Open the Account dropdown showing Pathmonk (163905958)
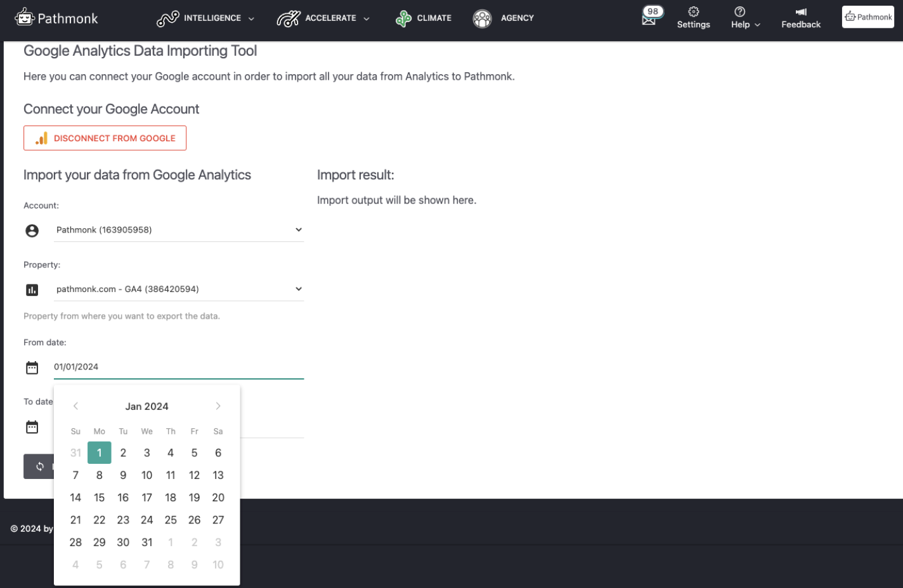The width and height of the screenshot is (903, 588). pos(178,229)
